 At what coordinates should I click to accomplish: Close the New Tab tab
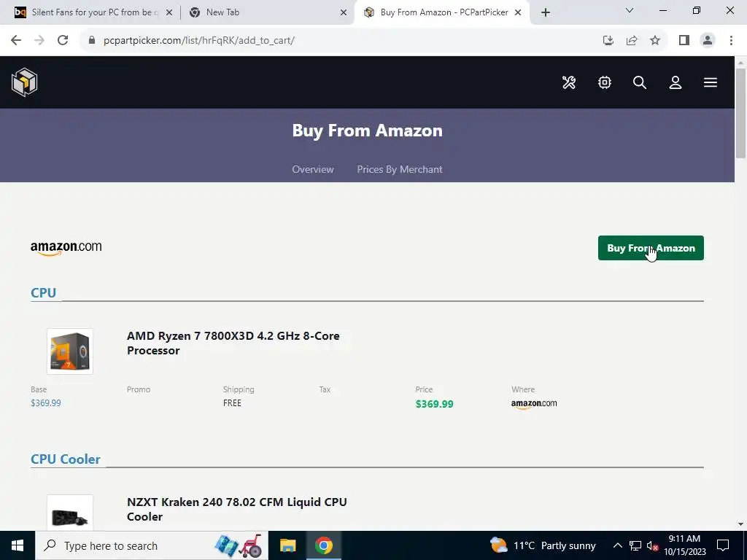[x=344, y=12]
